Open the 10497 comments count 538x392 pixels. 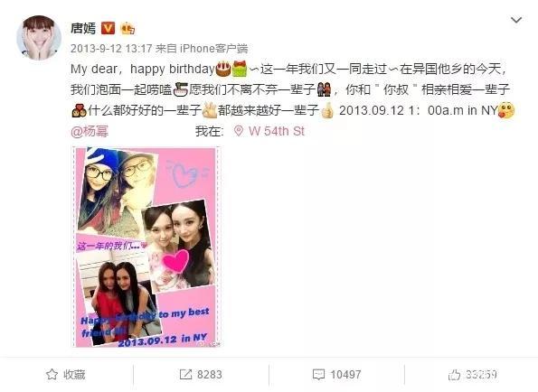345,375
